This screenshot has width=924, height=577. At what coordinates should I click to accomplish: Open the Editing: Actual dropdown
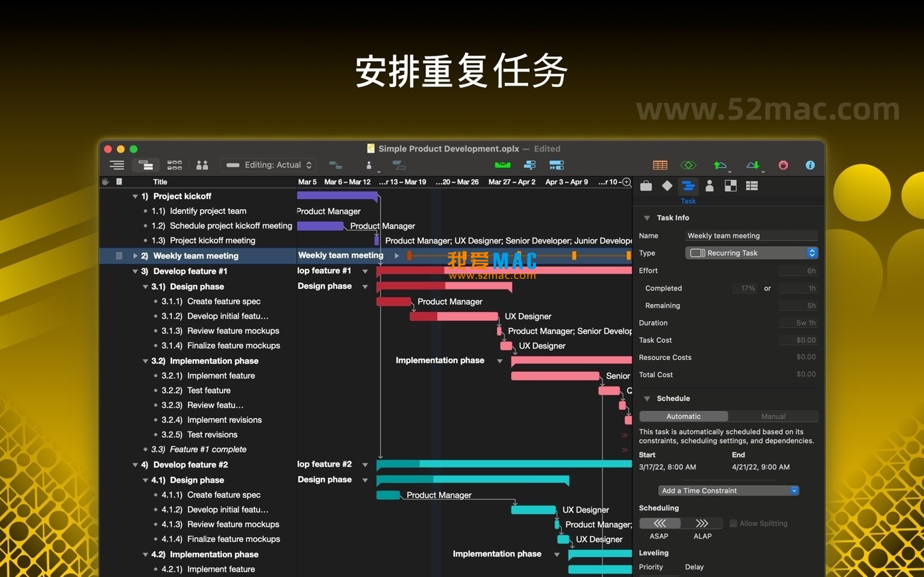click(x=268, y=164)
